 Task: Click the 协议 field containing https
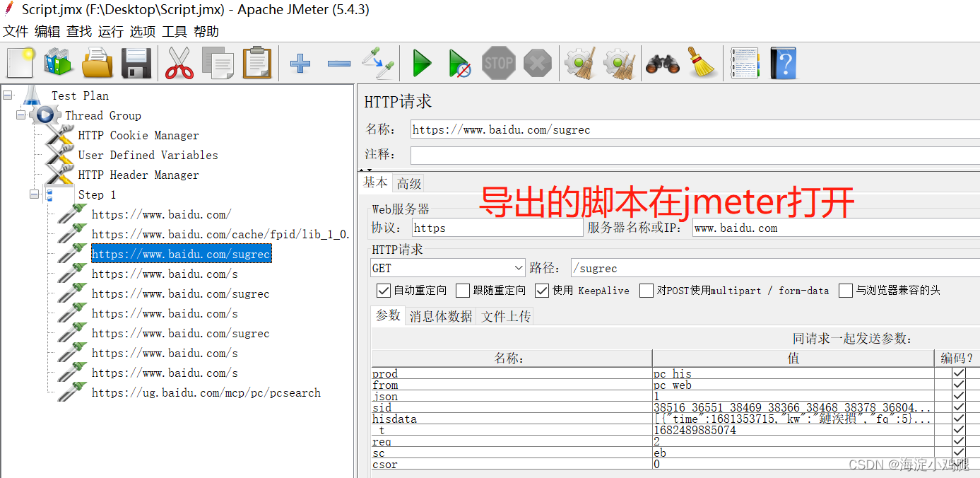(x=497, y=228)
